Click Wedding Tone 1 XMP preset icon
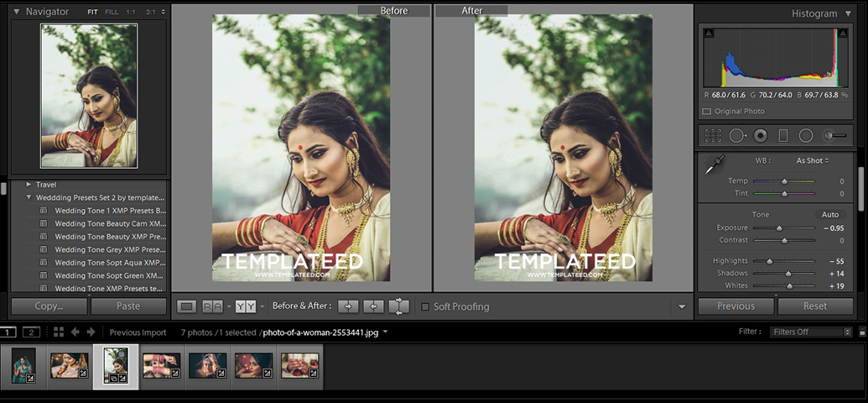The image size is (868, 403). pyautogui.click(x=44, y=211)
